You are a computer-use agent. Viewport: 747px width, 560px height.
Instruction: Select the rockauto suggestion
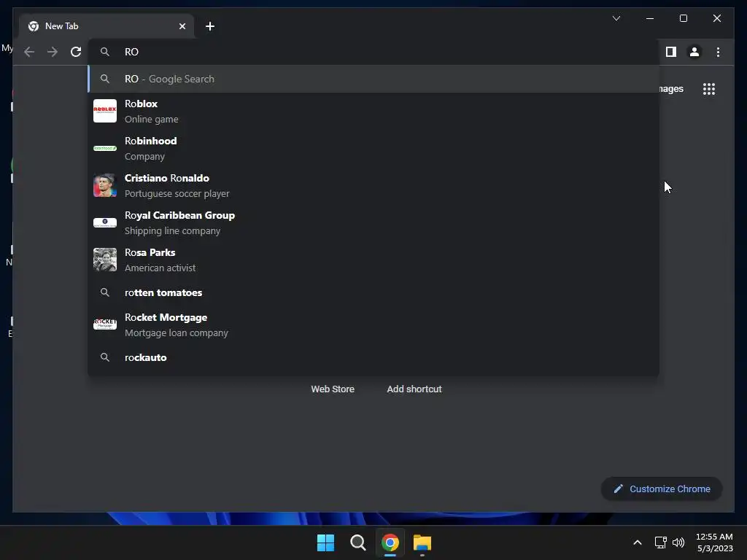(373, 357)
